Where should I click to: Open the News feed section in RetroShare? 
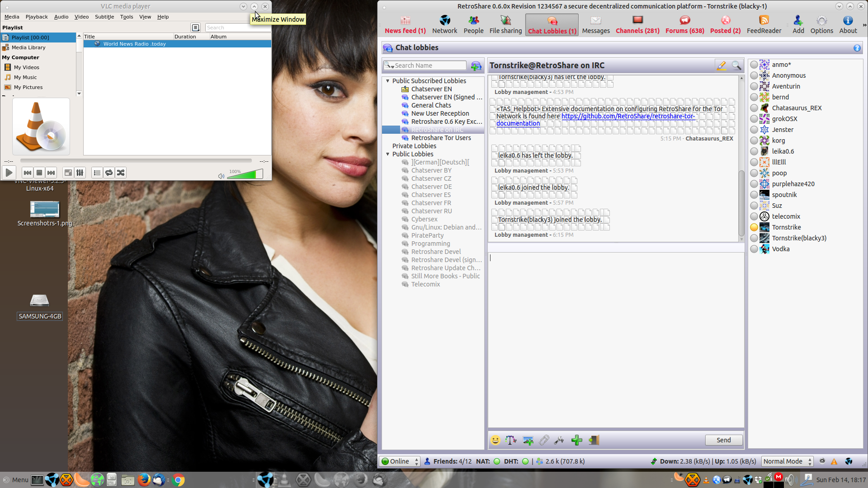[x=405, y=25]
